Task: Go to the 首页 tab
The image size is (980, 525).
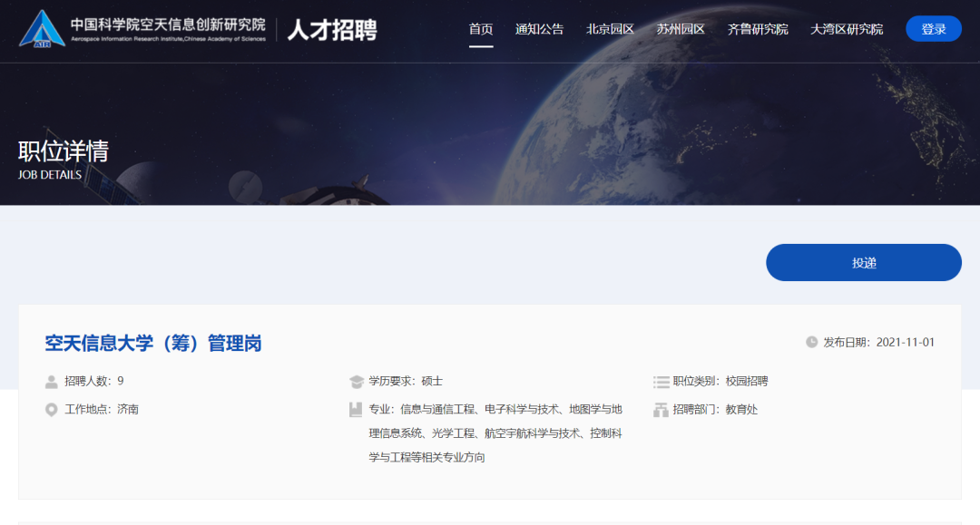Action: (x=481, y=29)
